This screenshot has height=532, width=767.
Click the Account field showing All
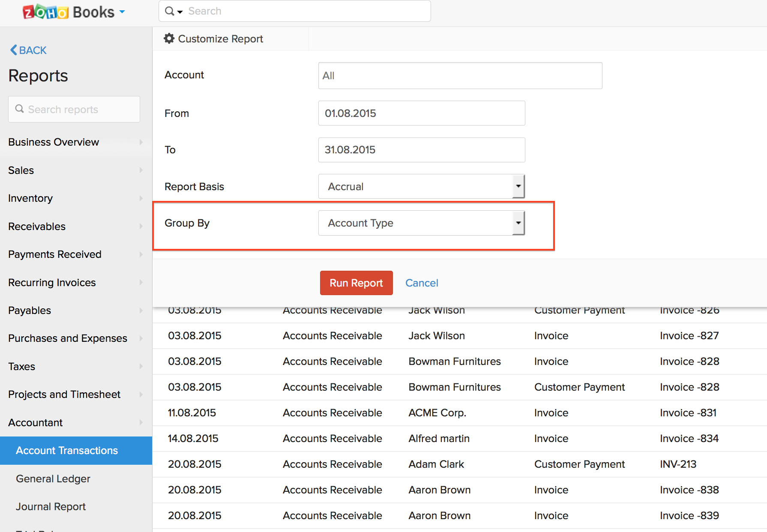point(460,75)
